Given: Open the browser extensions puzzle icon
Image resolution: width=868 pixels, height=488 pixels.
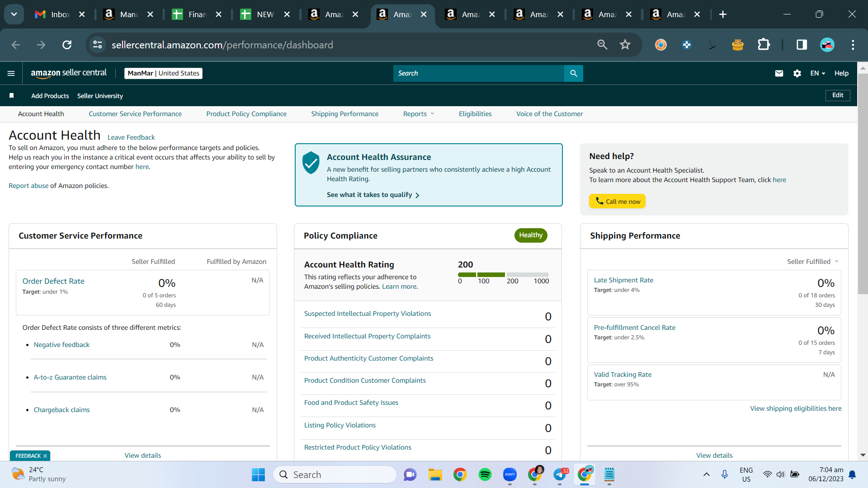Looking at the screenshot, I should point(764,45).
